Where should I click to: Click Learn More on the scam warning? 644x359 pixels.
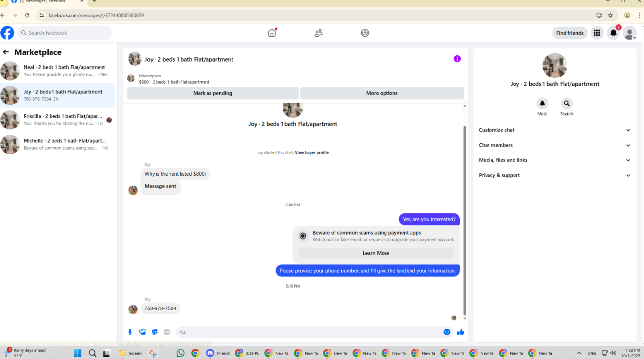(376, 253)
